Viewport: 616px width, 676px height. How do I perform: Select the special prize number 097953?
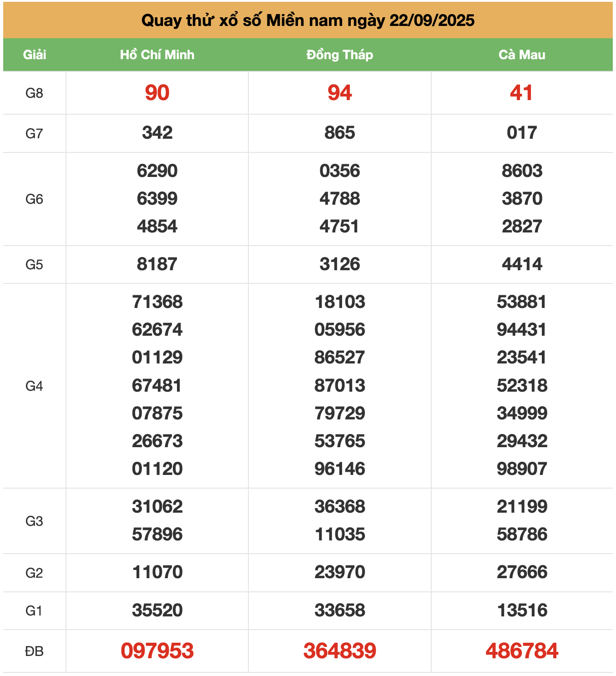click(157, 651)
